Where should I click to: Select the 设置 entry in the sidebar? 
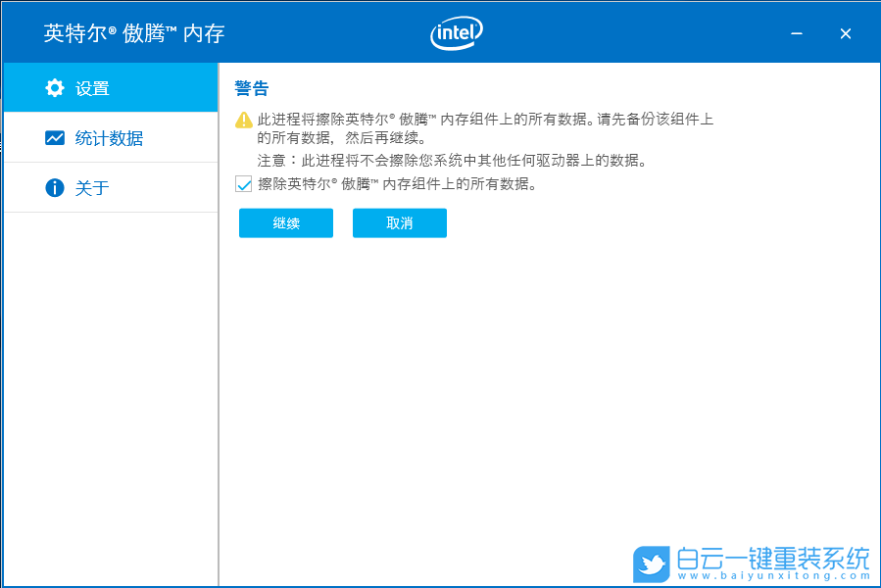(93, 87)
